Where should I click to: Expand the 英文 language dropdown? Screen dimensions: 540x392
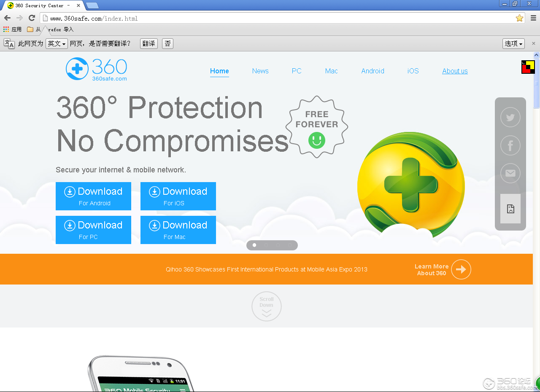pyautogui.click(x=57, y=43)
